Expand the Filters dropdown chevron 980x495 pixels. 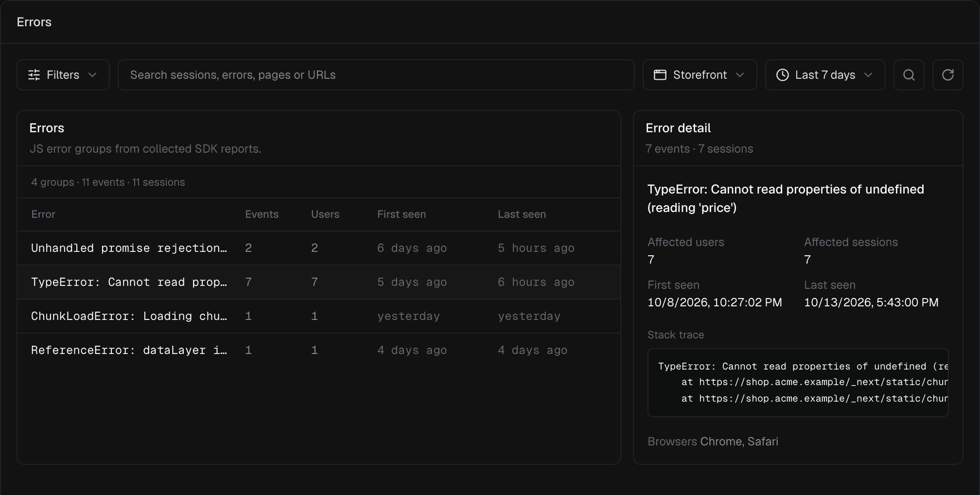(92, 75)
